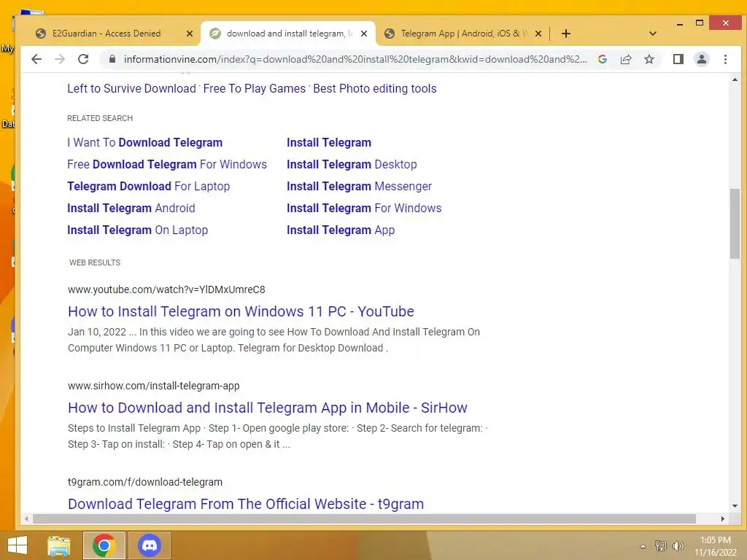Open Install Telegram On Laptop search
Screen dimensions: 747x560
pos(138,230)
